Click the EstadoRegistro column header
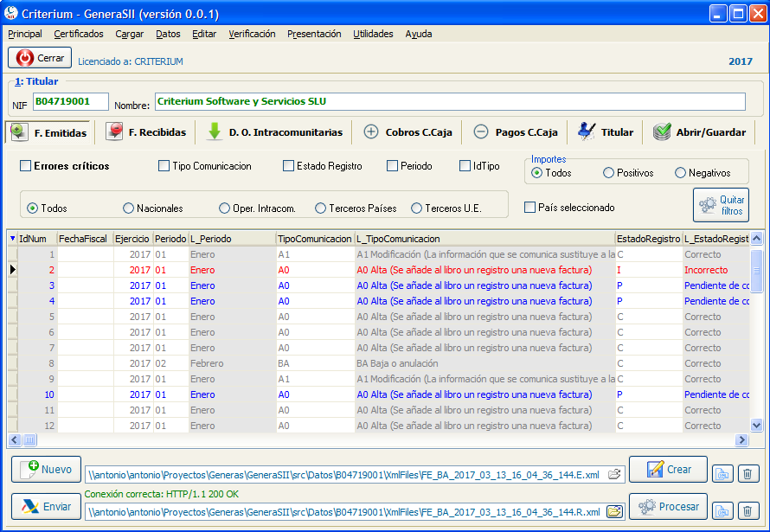 [x=649, y=239]
